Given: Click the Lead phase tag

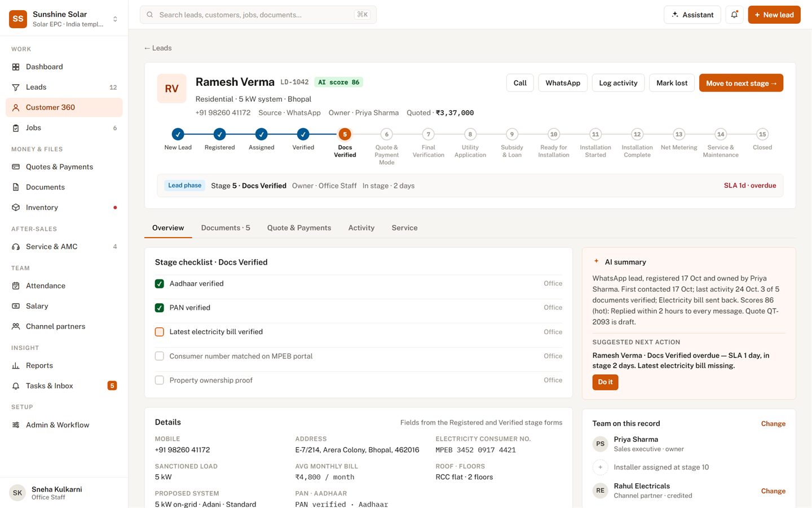Looking at the screenshot, I should pos(184,185).
